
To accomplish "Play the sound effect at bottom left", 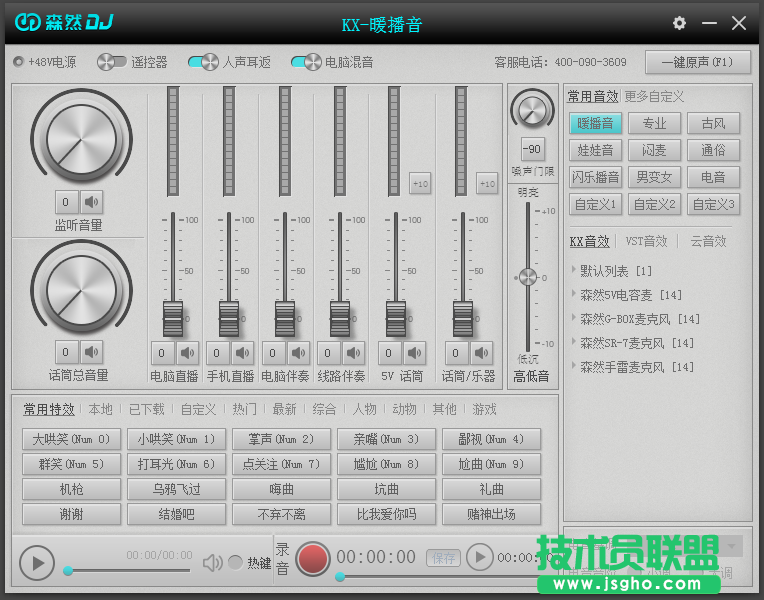I will coord(37,562).
